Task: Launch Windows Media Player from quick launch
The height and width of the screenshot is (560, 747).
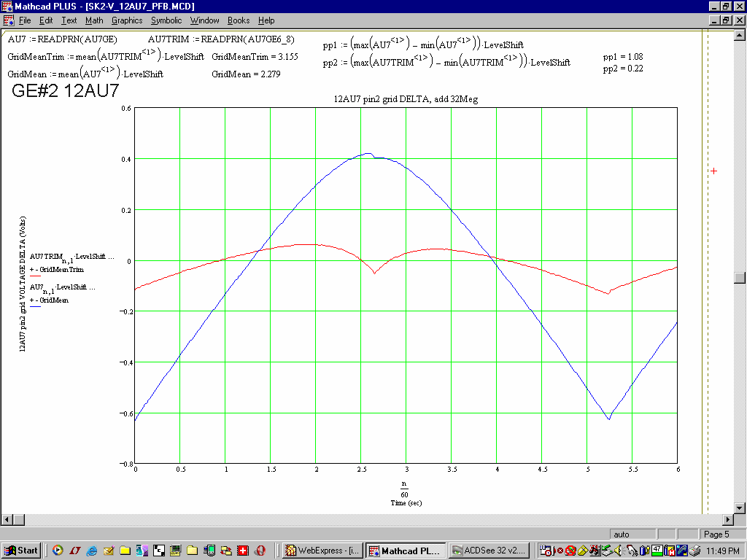Action: pyautogui.click(x=58, y=551)
